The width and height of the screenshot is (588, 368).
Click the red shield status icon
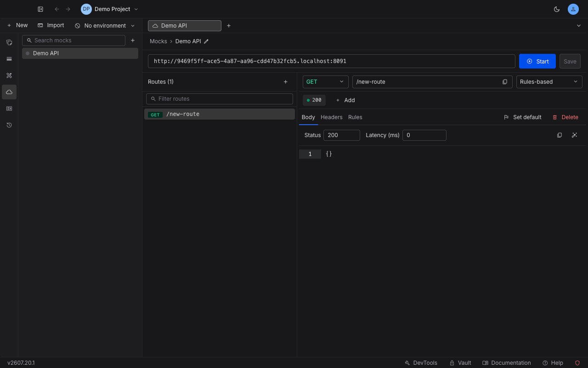[577, 363]
